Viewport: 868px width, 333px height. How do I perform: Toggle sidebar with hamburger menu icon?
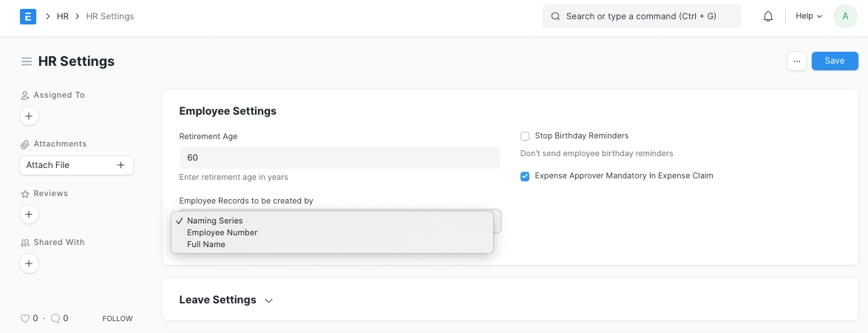[27, 61]
